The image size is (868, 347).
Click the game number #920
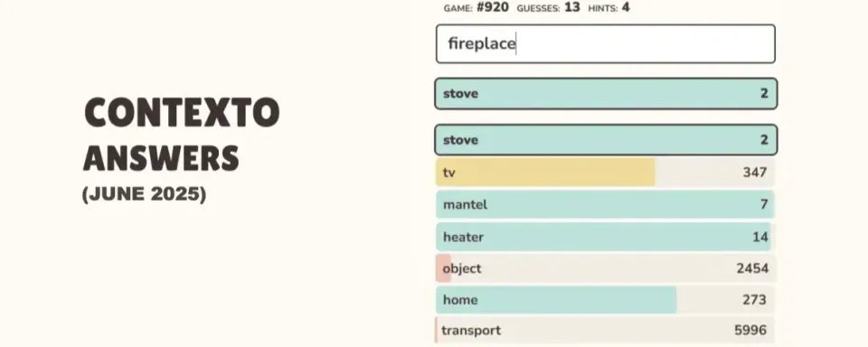click(x=493, y=8)
